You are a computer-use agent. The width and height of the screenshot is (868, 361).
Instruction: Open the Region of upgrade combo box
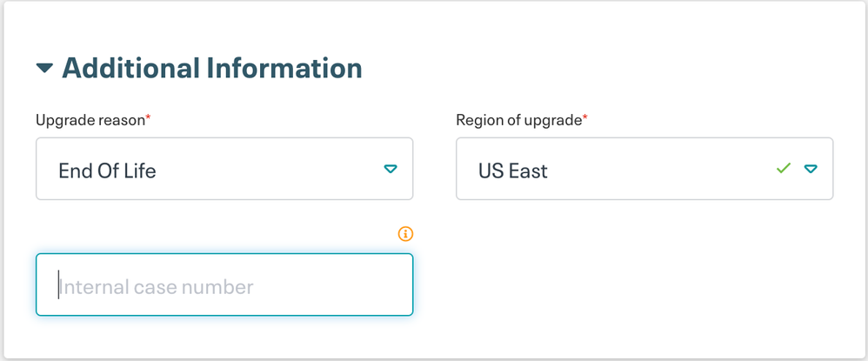click(x=644, y=169)
